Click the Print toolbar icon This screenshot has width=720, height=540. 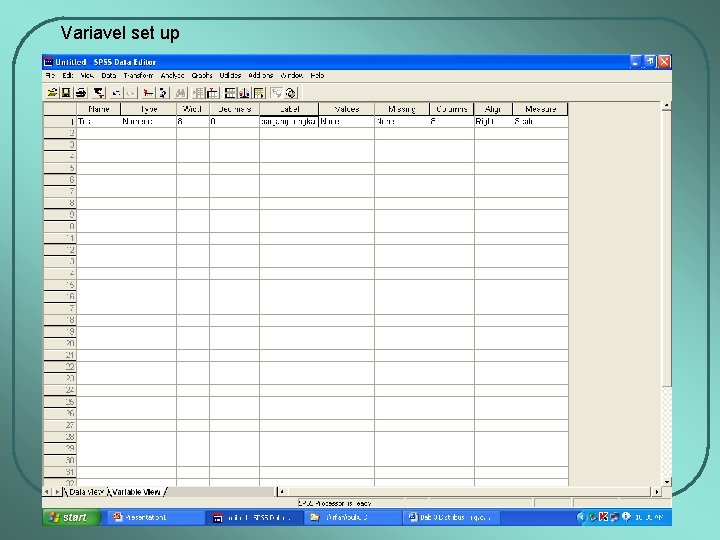pos(81,93)
